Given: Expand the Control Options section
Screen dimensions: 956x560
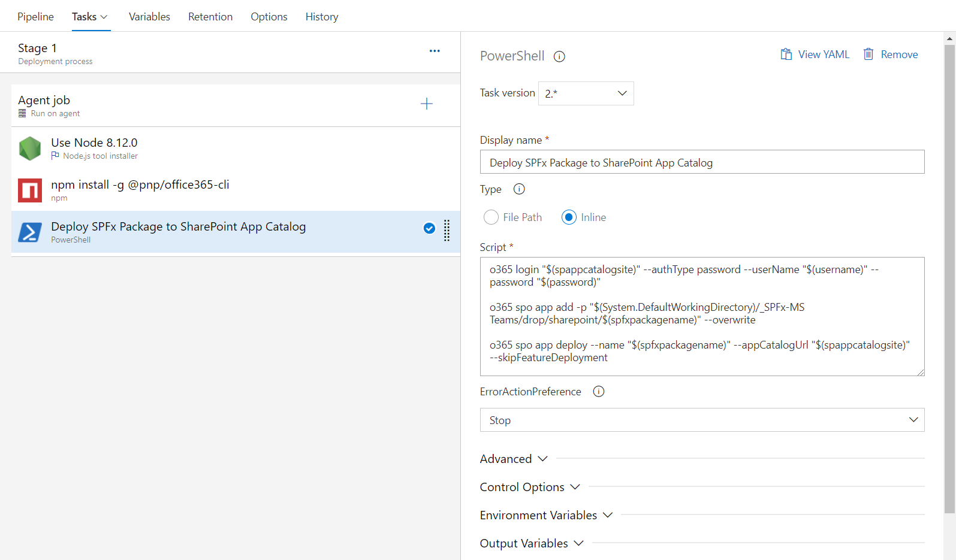Looking at the screenshot, I should click(x=530, y=487).
